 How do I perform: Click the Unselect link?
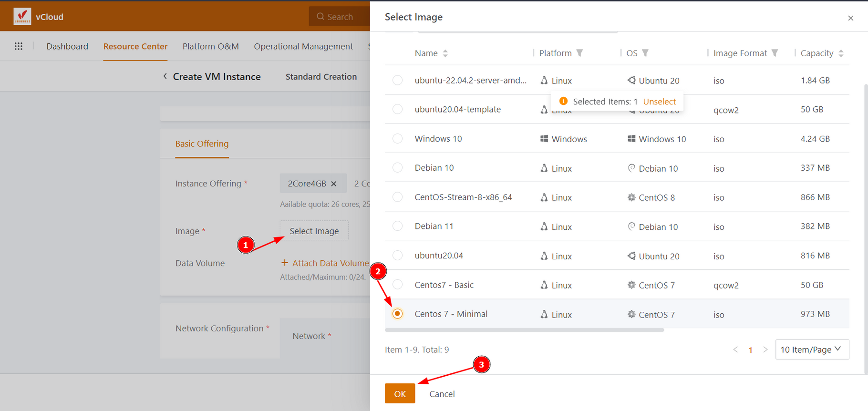[659, 102]
